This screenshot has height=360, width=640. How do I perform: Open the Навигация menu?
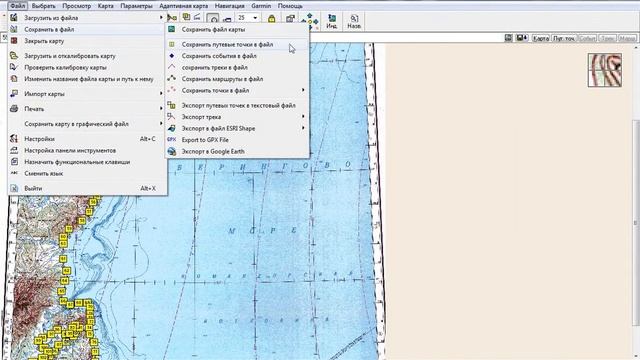[229, 6]
